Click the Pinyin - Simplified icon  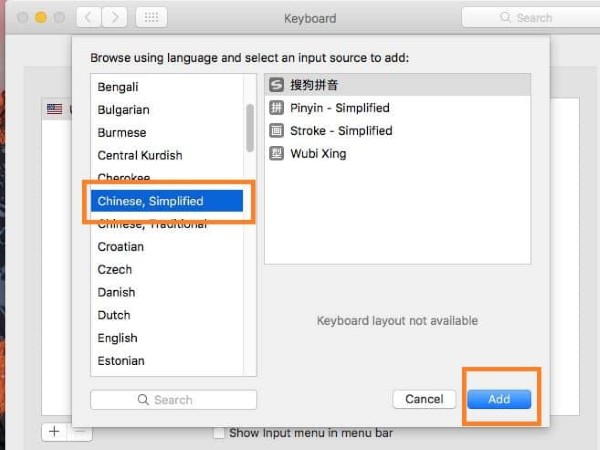pyautogui.click(x=276, y=108)
